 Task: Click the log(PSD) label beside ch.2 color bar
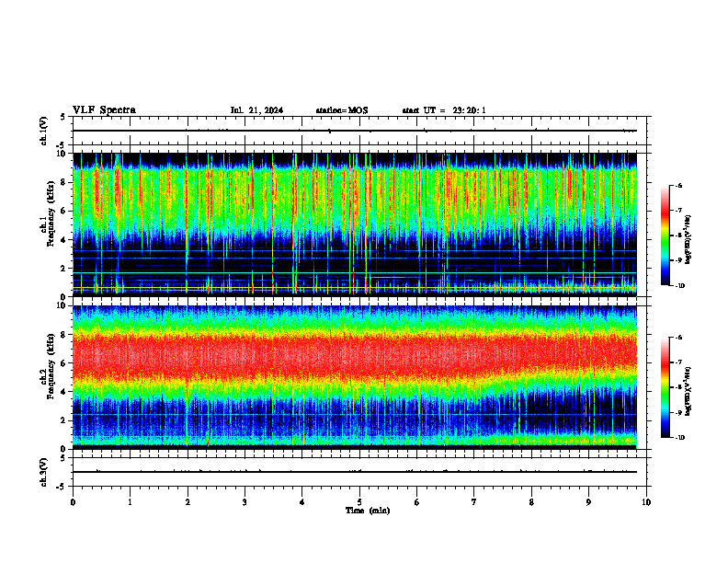click(x=688, y=391)
